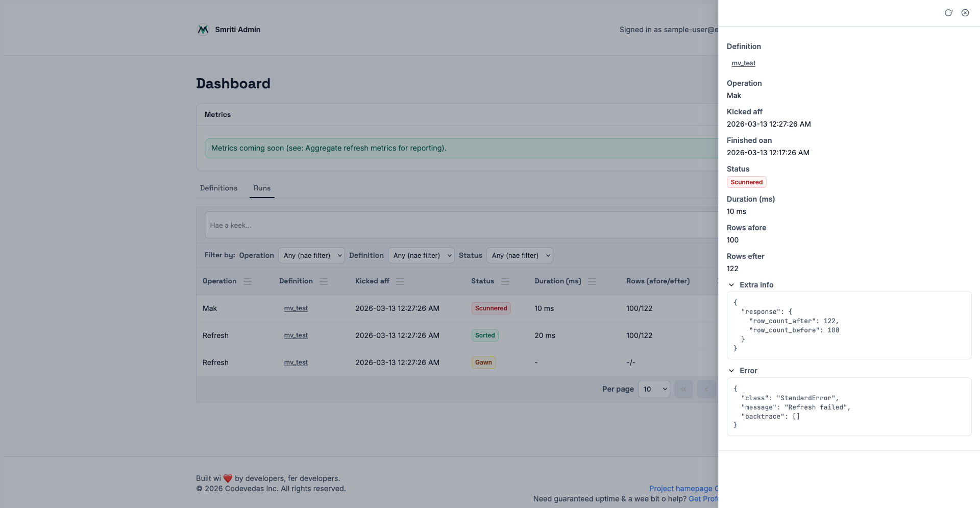The height and width of the screenshot is (508, 980).
Task: Click mv_test link in the Mak row
Action: pyautogui.click(x=296, y=308)
